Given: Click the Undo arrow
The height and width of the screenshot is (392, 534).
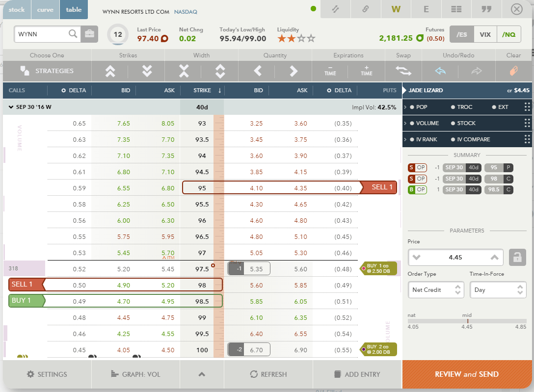Looking at the screenshot, I should [440, 71].
